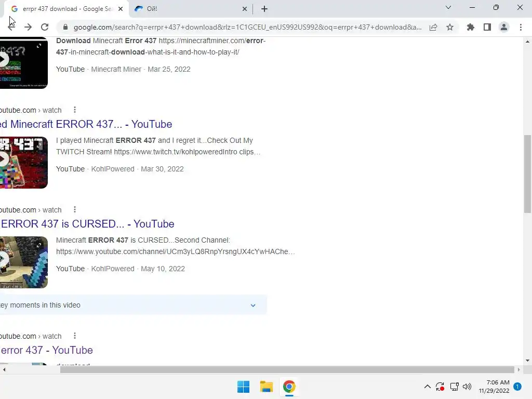Image resolution: width=532 pixels, height=399 pixels.
Task: Select the 'errpr 437 download - Google Search' tab
Action: 66,9
